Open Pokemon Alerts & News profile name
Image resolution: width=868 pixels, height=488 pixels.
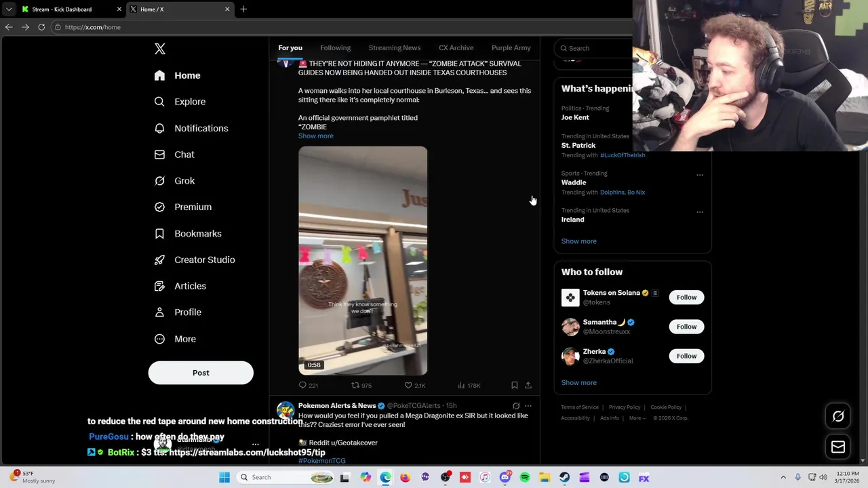337,406
